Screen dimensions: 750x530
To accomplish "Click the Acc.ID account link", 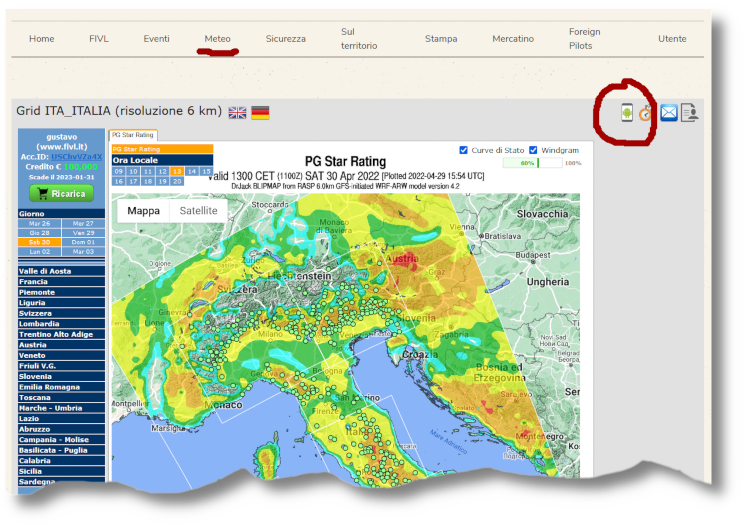I will 77,156.
